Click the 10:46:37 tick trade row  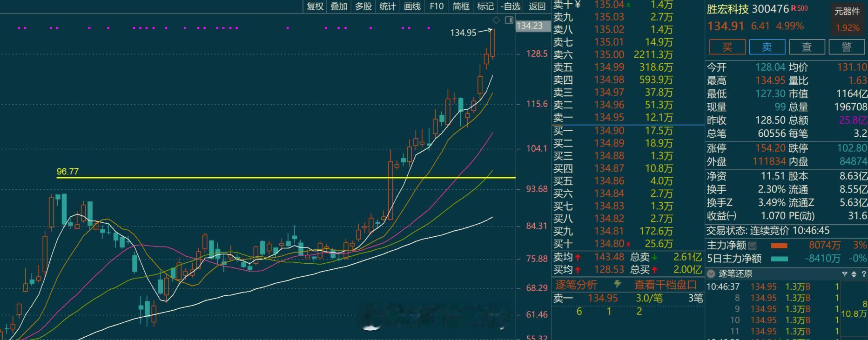(774, 287)
